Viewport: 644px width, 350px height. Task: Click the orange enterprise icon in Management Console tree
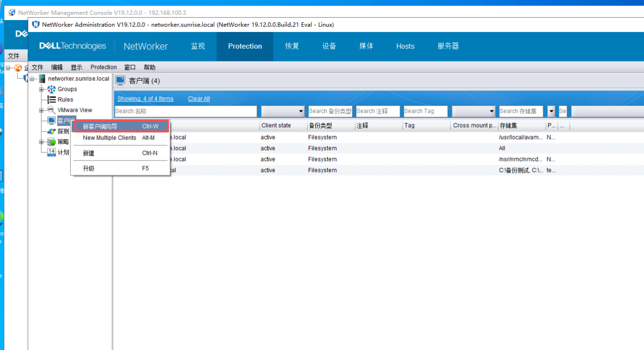point(18,68)
